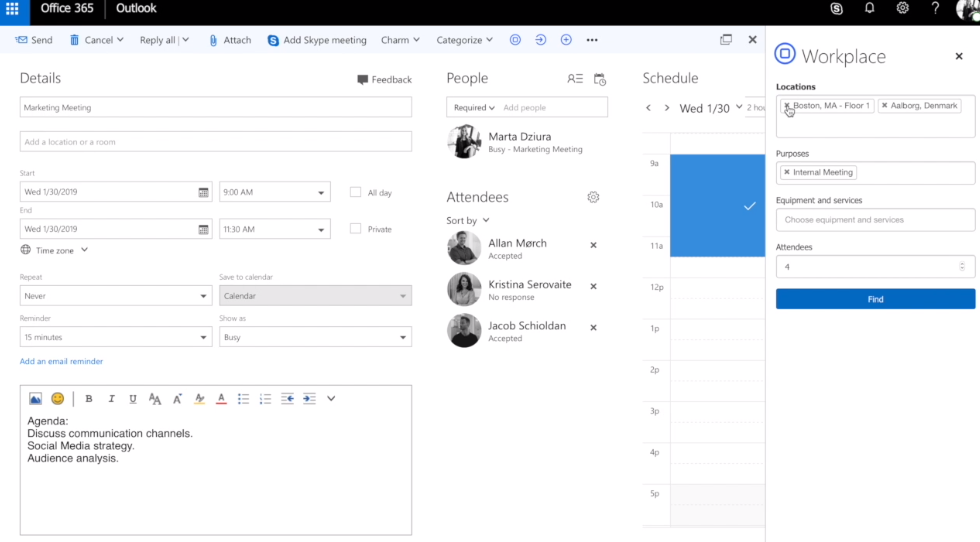Screen dimensions: 980x542
Task: Remove attendee Allan Mørch
Action: pos(593,245)
